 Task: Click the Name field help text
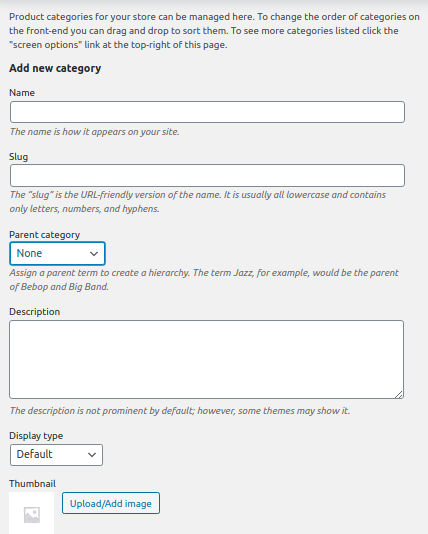point(94,132)
